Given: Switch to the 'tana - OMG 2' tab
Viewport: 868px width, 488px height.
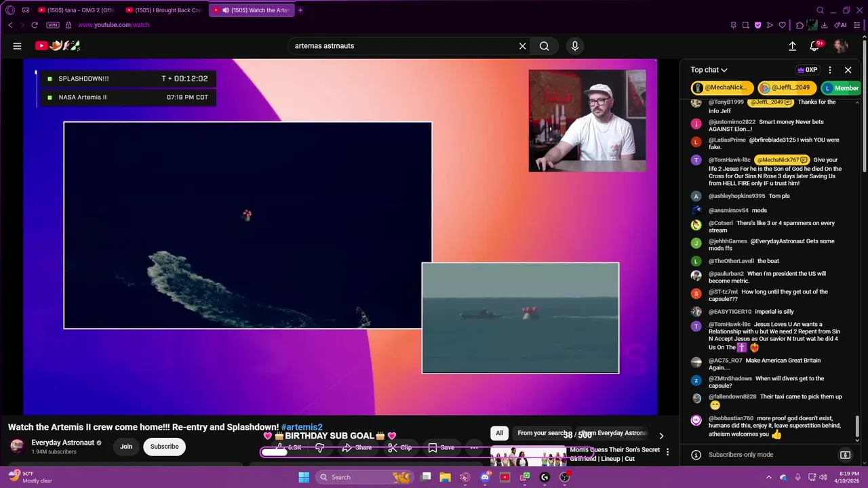Looking at the screenshot, I should coord(77,10).
